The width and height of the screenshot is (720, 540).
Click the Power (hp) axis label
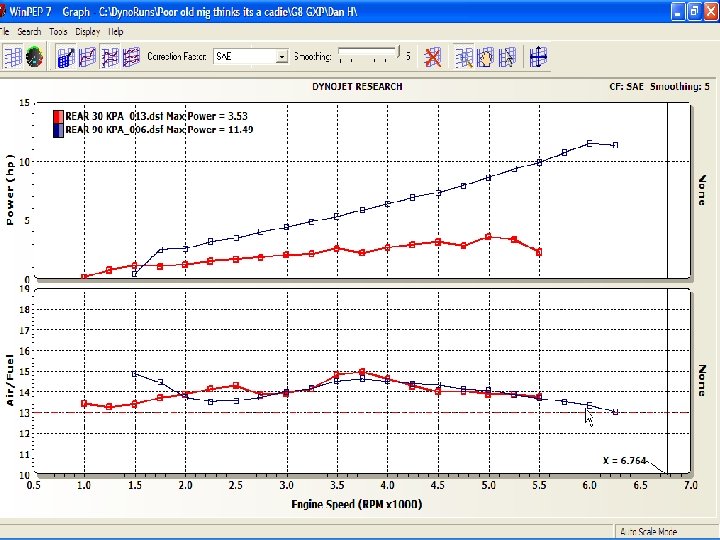point(10,190)
